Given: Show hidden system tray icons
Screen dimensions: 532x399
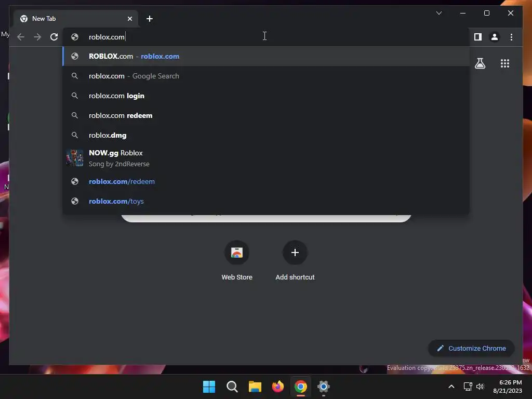Looking at the screenshot, I should pos(451,387).
